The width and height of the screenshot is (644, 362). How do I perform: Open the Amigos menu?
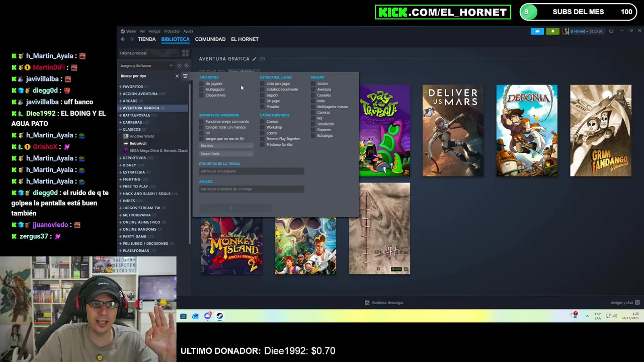pos(154,31)
